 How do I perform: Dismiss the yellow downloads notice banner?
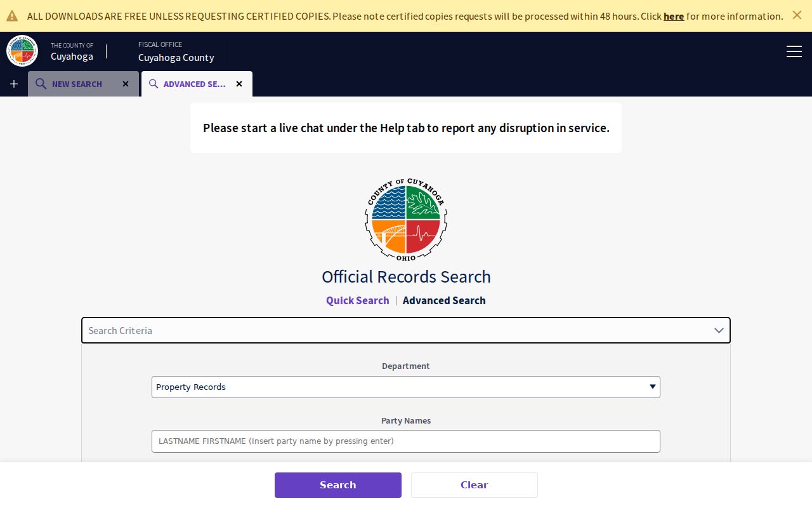pyautogui.click(x=797, y=15)
